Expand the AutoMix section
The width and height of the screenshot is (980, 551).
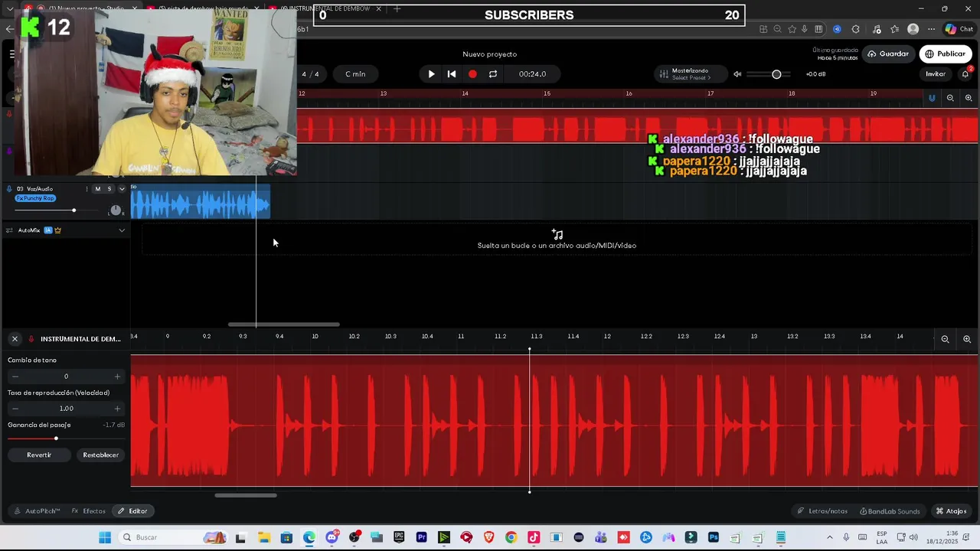(122, 230)
